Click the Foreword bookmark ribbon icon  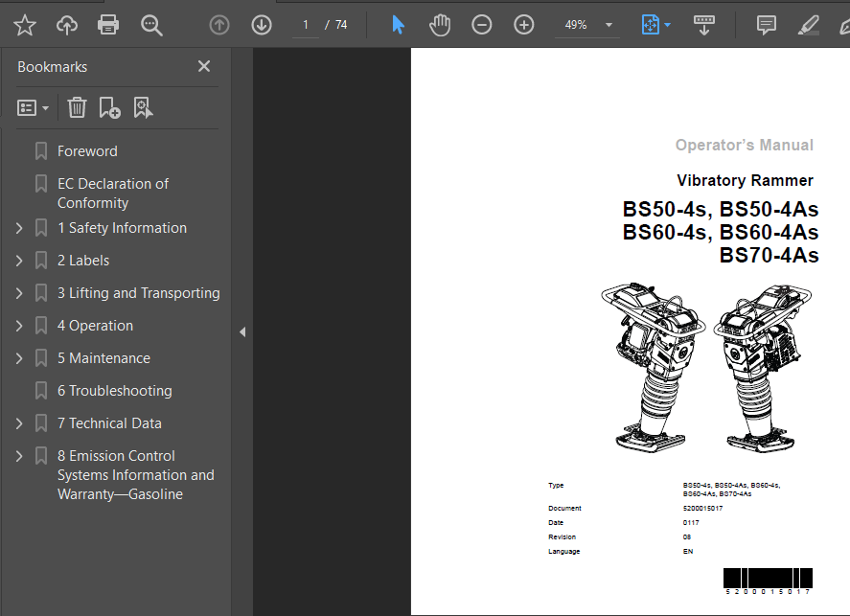click(x=41, y=151)
